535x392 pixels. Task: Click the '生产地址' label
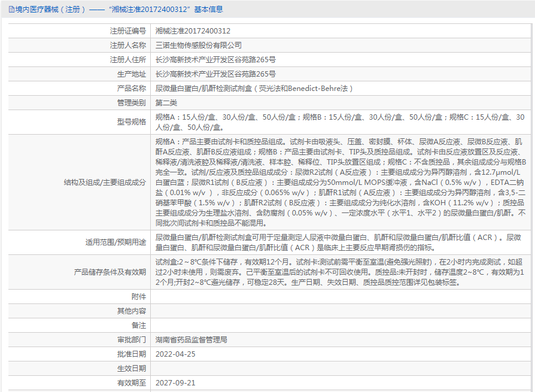coord(132,74)
